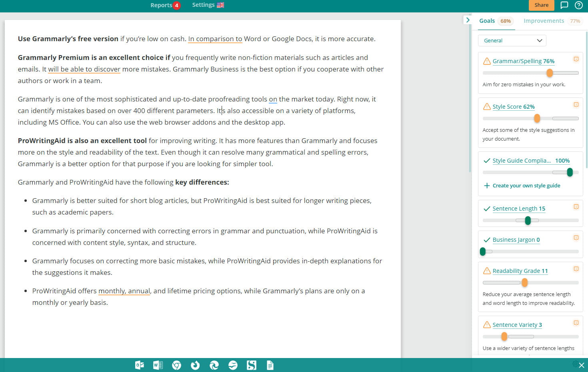Click the orange Share button
Viewport: 588px width, 372px height.
[x=541, y=5]
